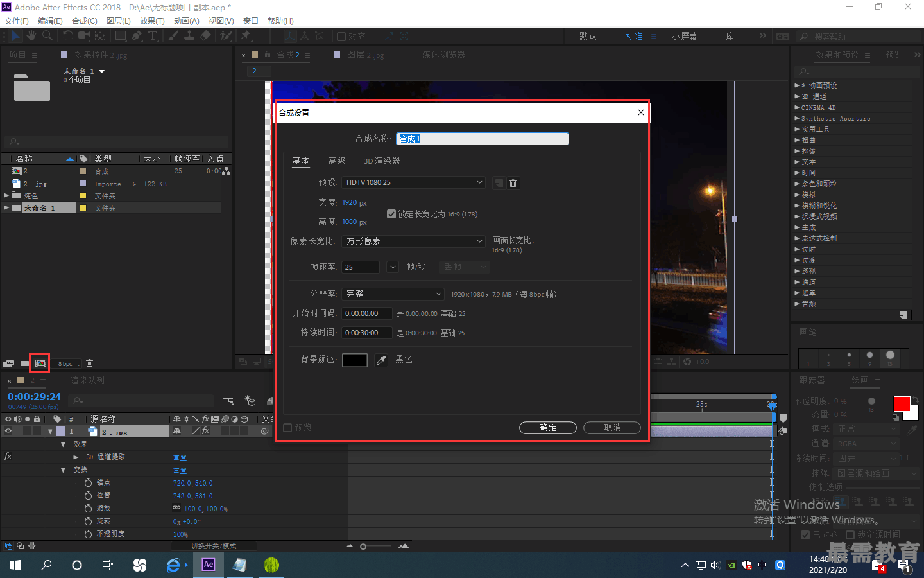The width and height of the screenshot is (924, 578).
Task: Toggle fx switch on 3D 通道提取 effect
Action: [x=8, y=457]
